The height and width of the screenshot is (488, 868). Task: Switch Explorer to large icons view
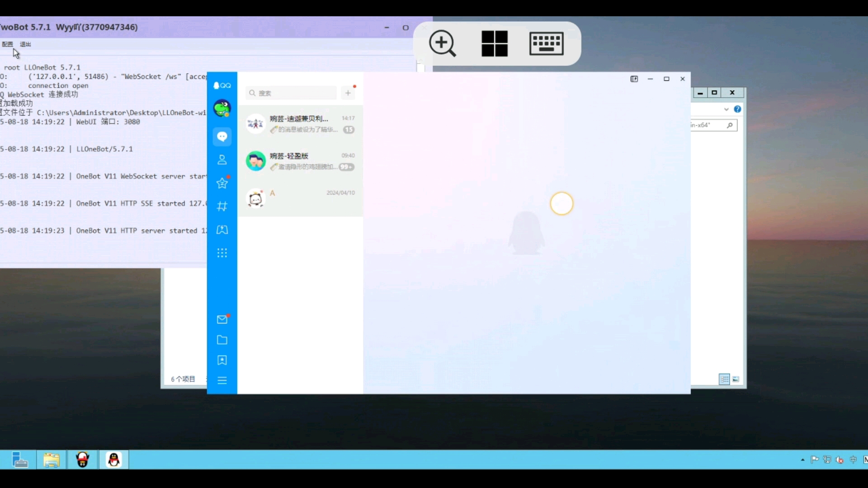tap(736, 379)
